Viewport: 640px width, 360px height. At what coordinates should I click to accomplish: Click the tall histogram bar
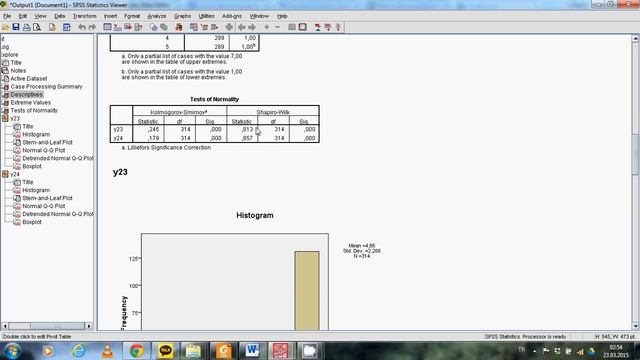tap(307, 291)
